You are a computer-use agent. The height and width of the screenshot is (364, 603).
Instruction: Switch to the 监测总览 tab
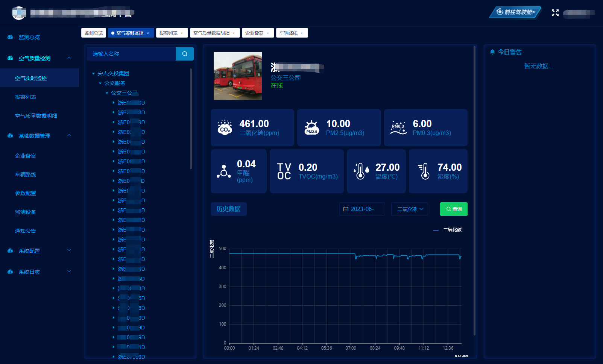pyautogui.click(x=94, y=33)
